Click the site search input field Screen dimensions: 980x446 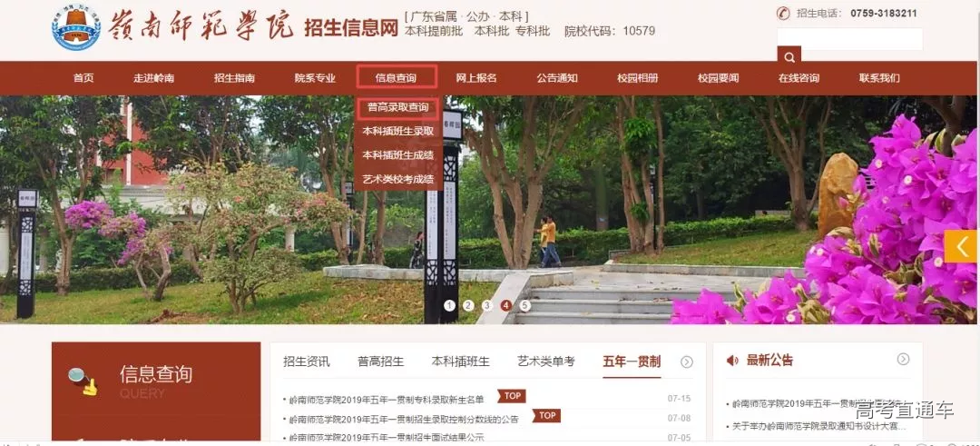click(x=849, y=39)
